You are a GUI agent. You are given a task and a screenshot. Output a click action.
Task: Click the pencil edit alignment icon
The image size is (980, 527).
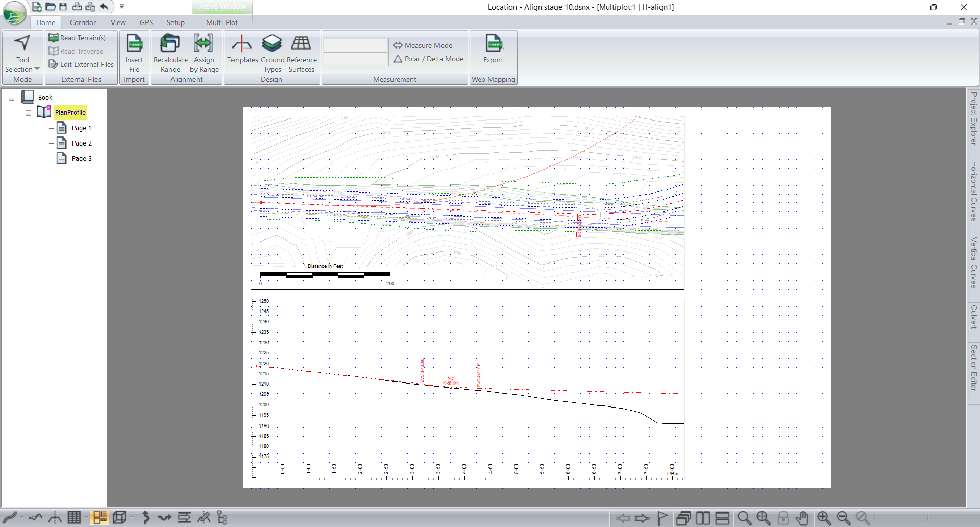204,518
